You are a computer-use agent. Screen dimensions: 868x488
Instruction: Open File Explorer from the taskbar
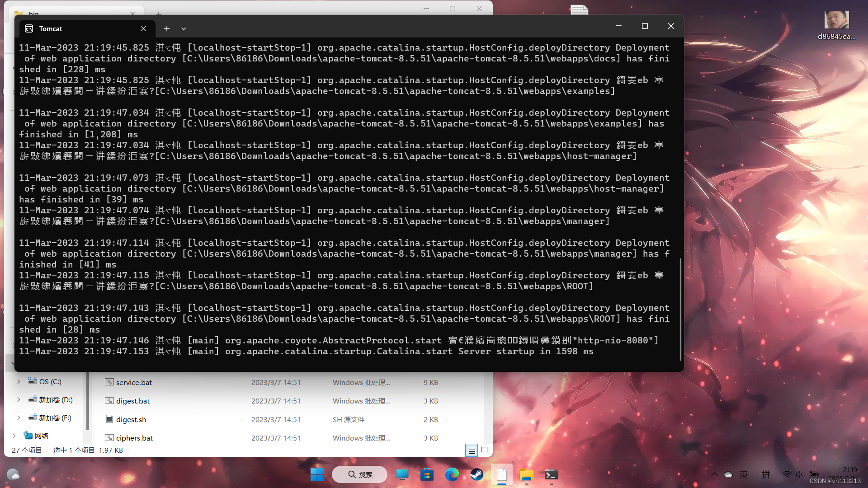tap(526, 474)
